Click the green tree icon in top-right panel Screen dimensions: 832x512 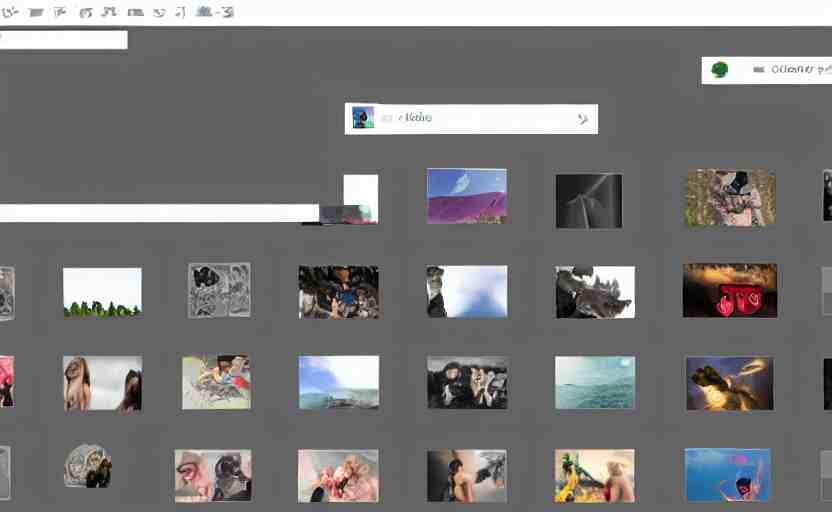pyautogui.click(x=719, y=69)
